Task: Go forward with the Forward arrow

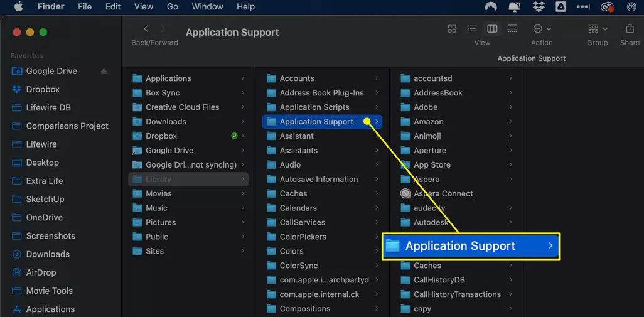Action: tap(163, 28)
